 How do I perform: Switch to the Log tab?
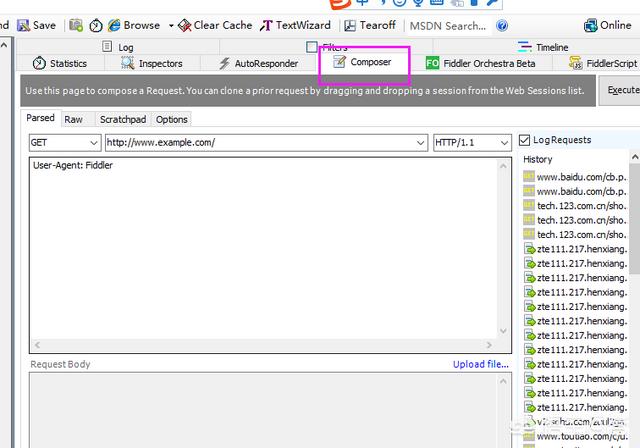click(118, 47)
